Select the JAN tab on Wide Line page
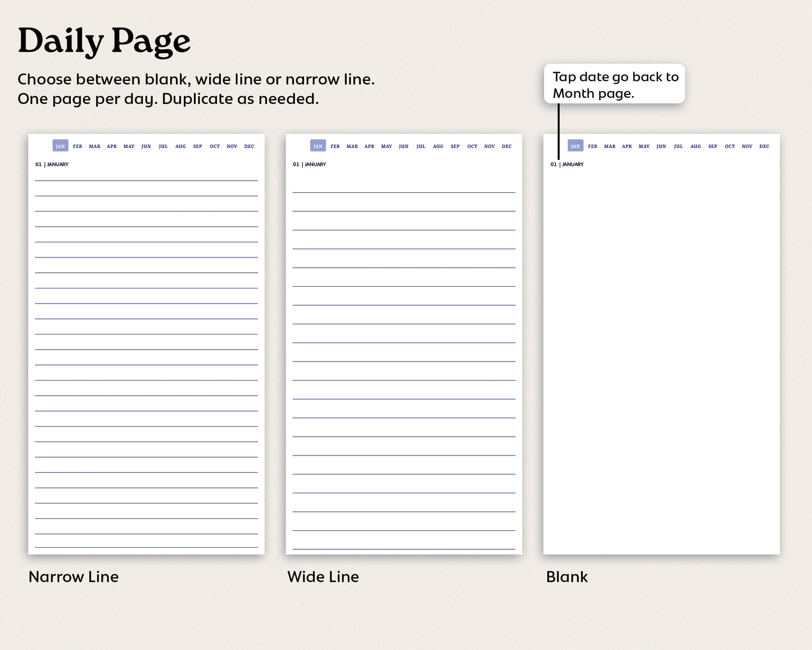The width and height of the screenshot is (812, 650). tap(318, 146)
